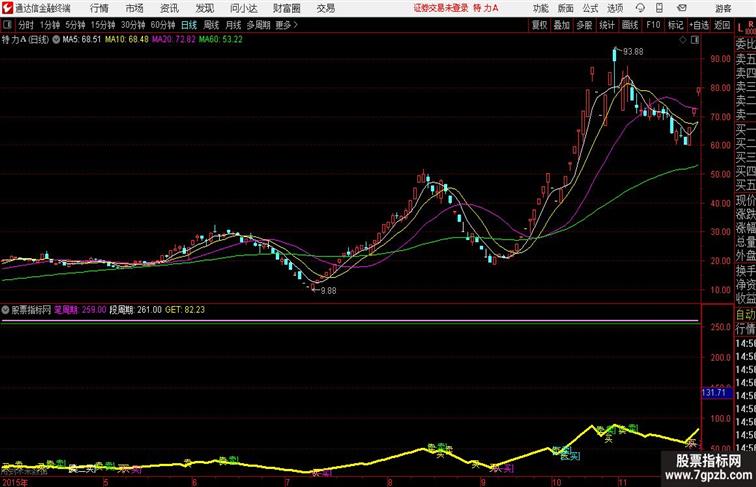
Task: Switch to the 30分钟 period tab
Action: (133, 25)
